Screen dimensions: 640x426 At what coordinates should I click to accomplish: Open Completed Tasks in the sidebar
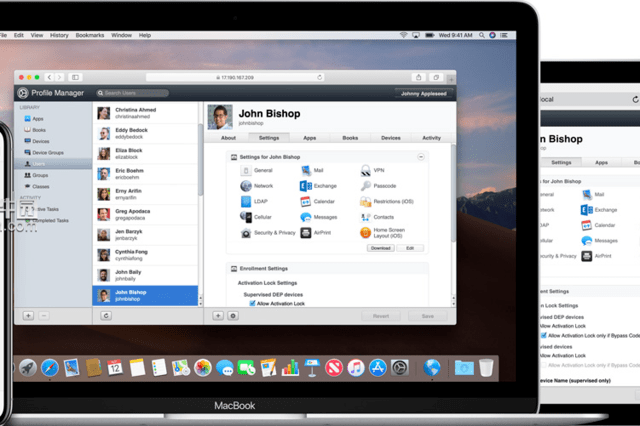(53, 220)
